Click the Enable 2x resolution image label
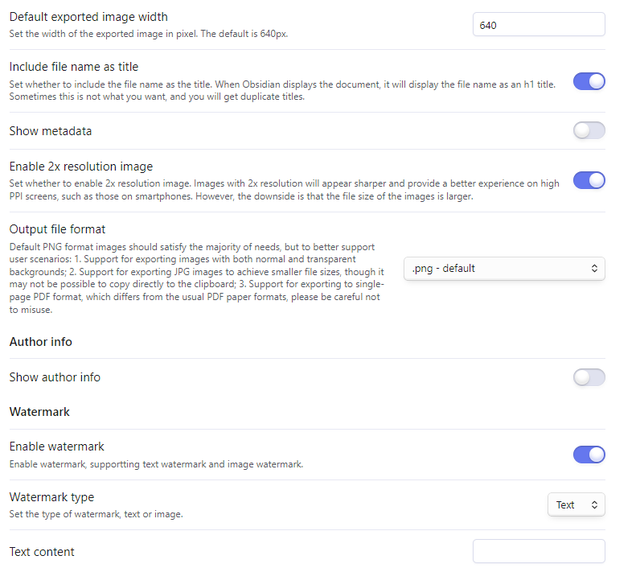 pyautogui.click(x=81, y=166)
